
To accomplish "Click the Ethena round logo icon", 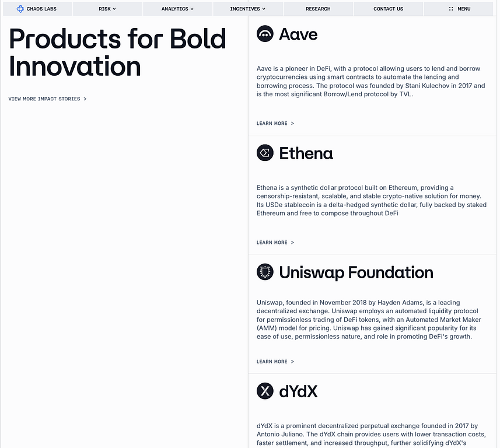I will (265, 153).
